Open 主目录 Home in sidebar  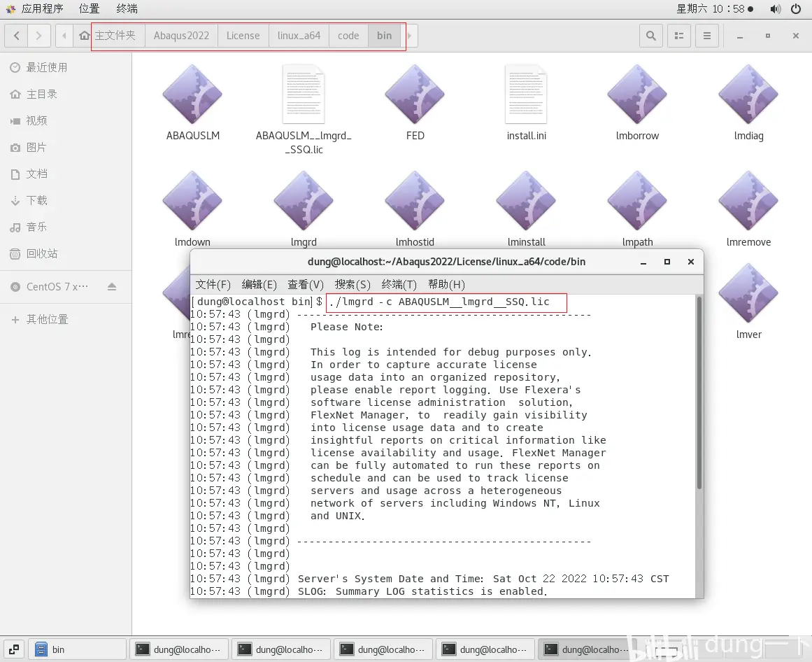pos(66,94)
